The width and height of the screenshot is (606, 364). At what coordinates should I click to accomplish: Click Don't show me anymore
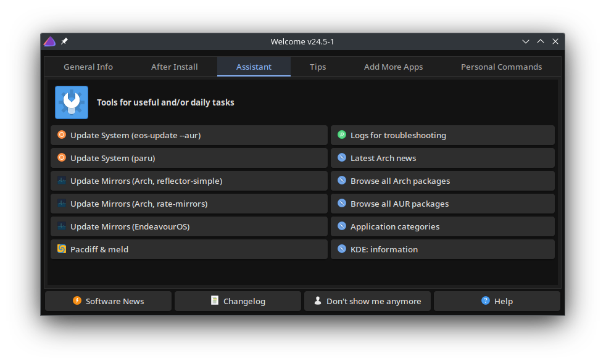[x=367, y=301]
